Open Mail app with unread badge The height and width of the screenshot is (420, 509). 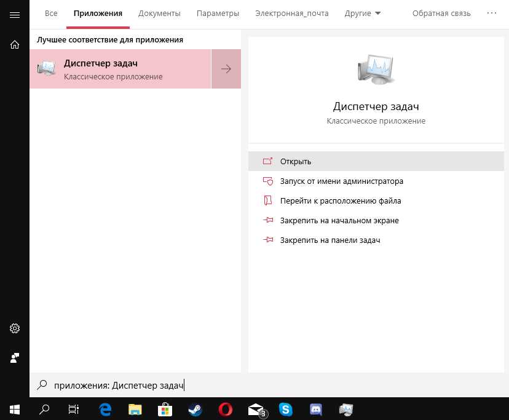(256, 409)
